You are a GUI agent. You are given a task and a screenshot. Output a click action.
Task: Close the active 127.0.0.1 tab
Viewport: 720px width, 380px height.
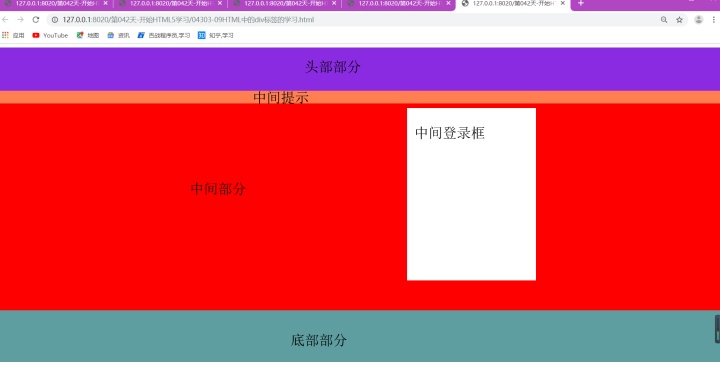click(x=562, y=3)
